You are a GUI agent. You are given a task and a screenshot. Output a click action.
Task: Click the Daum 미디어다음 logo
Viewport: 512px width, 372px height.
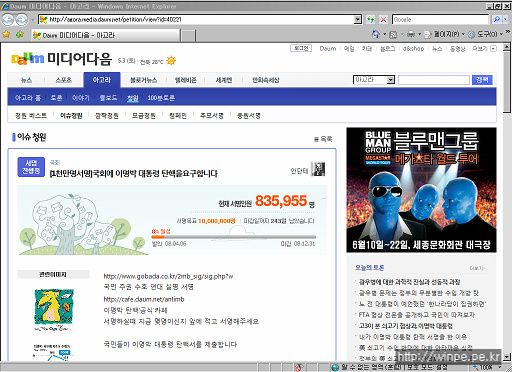(61, 59)
